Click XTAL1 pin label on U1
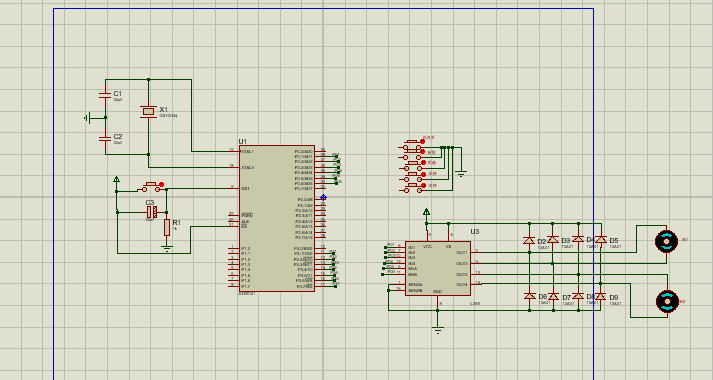 coord(247,151)
